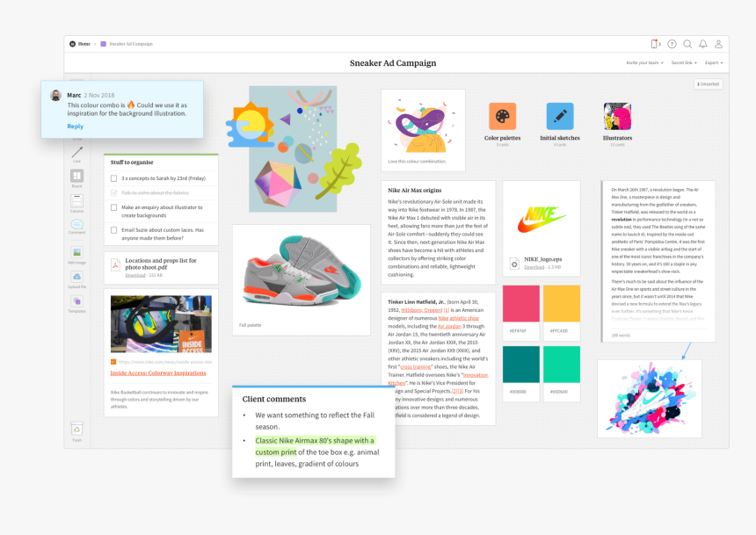Select the 'Love this colour combination' illustration card

(x=423, y=130)
